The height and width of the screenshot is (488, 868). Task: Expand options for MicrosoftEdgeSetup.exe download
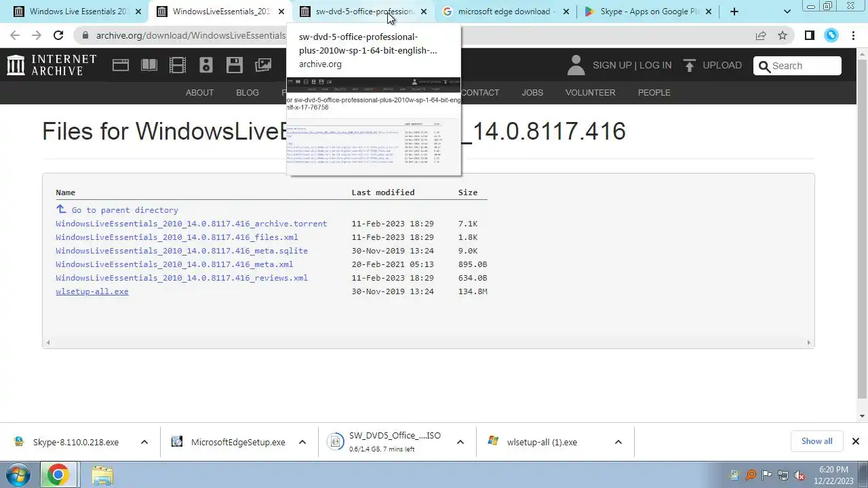click(x=302, y=442)
